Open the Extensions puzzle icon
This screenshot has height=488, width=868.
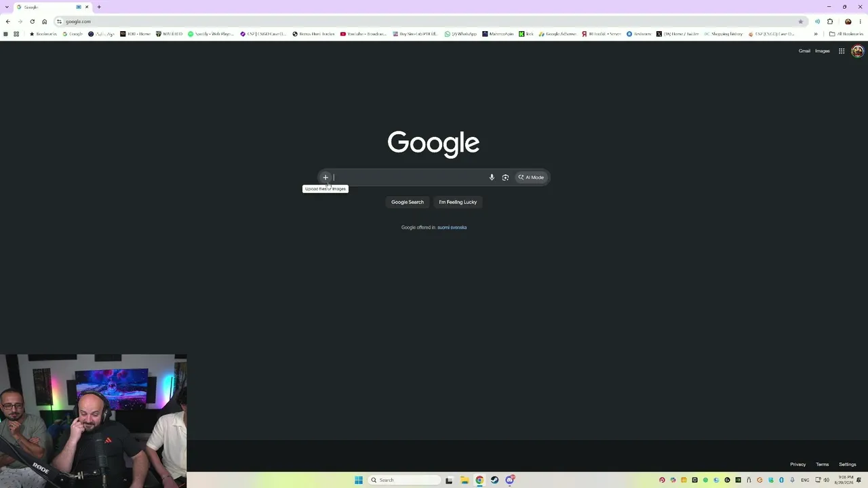click(x=830, y=22)
